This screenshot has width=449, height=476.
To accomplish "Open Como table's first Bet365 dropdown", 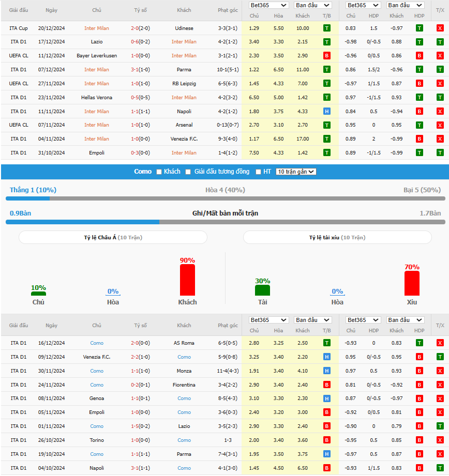I will [268, 320].
